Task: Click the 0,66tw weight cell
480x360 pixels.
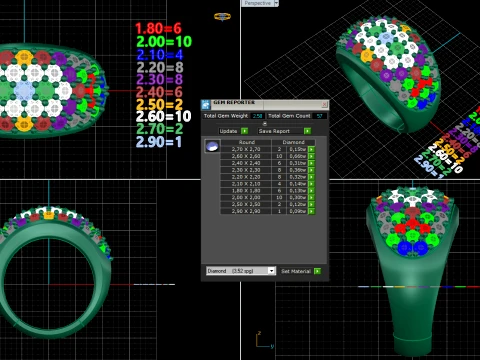Action: [x=297, y=156]
